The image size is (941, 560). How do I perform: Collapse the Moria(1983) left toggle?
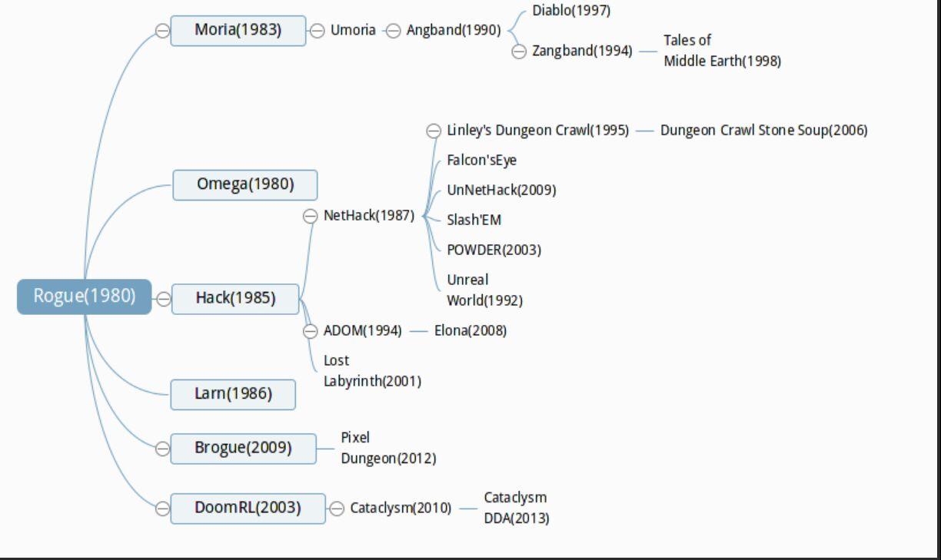pyautogui.click(x=162, y=31)
